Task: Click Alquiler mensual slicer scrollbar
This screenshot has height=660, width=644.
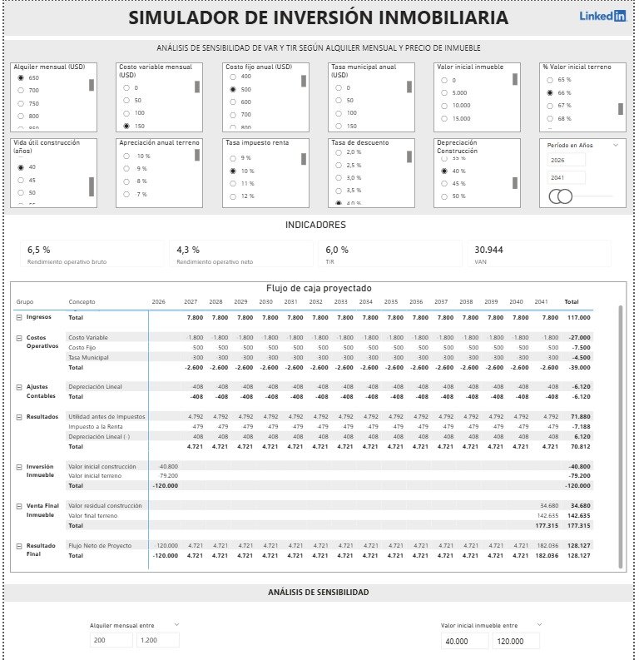Action: pyautogui.click(x=92, y=85)
